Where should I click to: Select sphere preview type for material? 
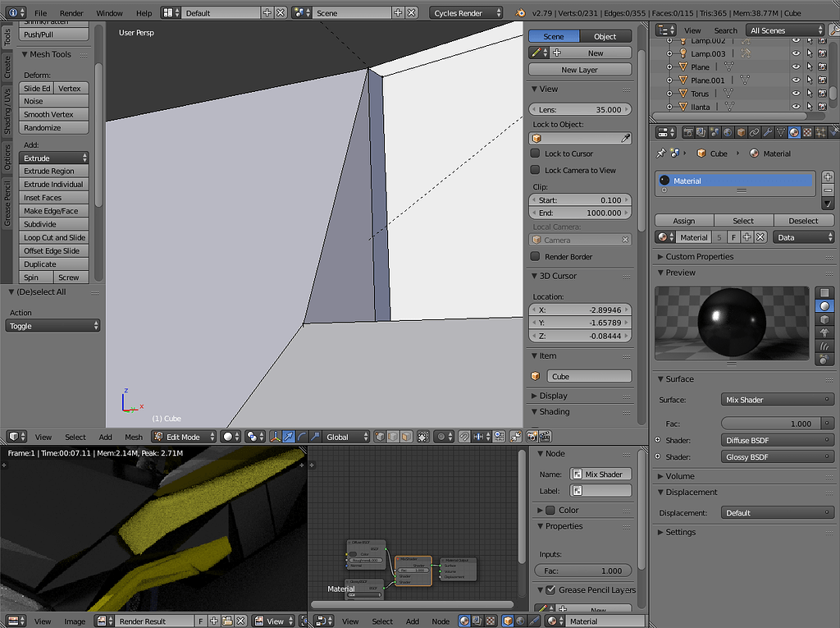pos(824,306)
